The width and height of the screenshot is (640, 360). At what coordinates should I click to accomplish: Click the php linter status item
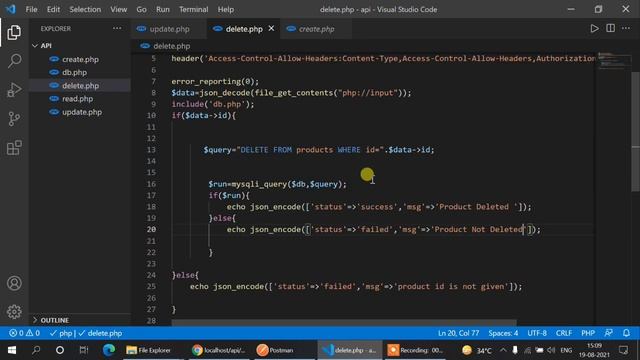point(61,333)
